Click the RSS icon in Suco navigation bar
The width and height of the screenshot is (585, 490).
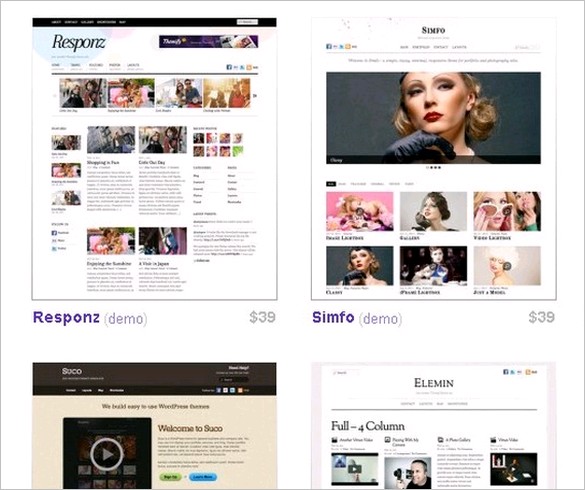(240, 390)
